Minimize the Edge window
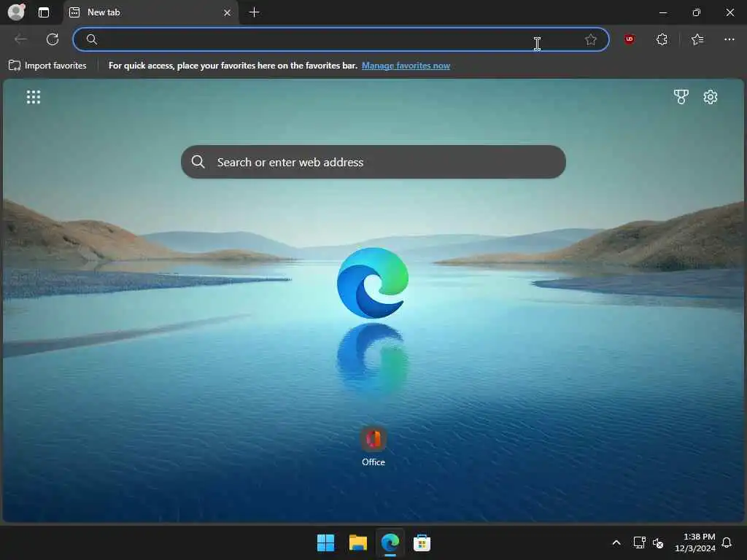This screenshot has height=560, width=747. 662,12
